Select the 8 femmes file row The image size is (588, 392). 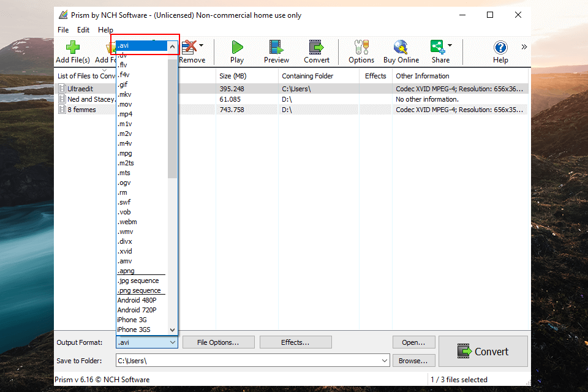point(81,110)
